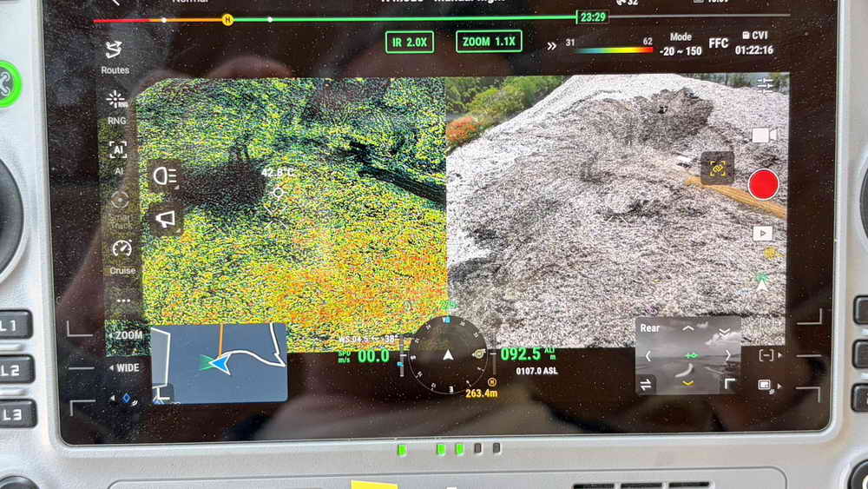Enable AI recognition mode
Image resolution: width=868 pixels, height=489 pixels.
point(117,155)
